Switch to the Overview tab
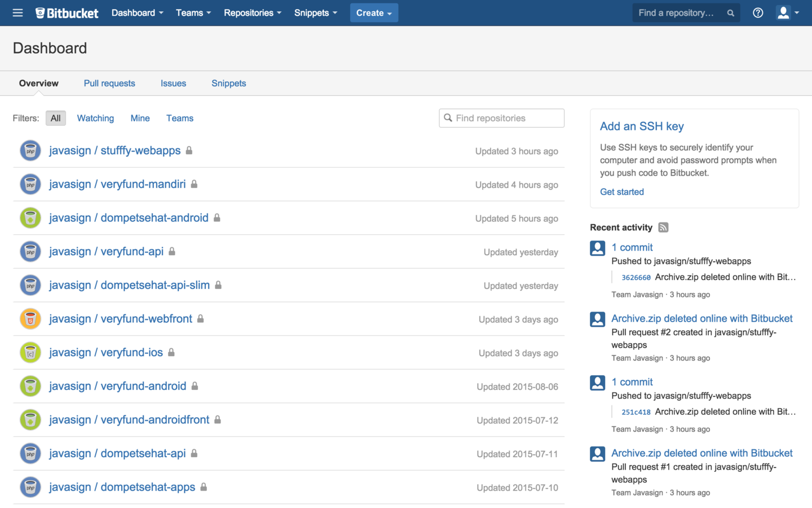The image size is (812, 508). tap(39, 83)
